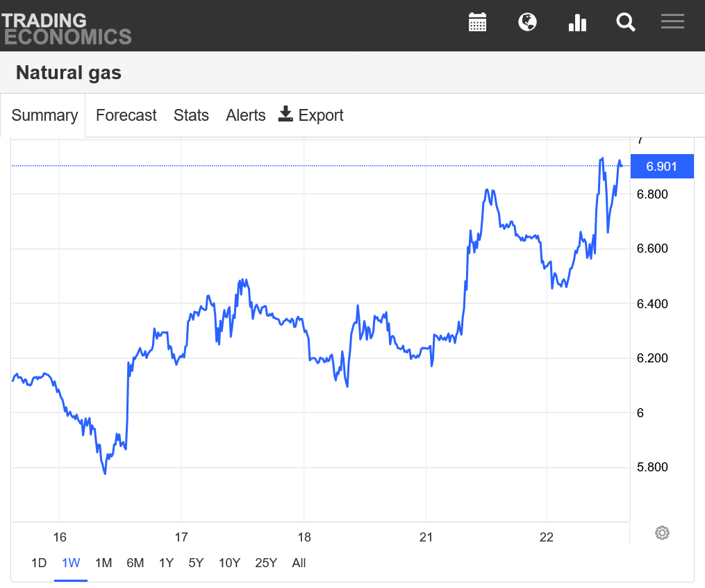
Task: Open the Alerts tab
Action: 245,115
